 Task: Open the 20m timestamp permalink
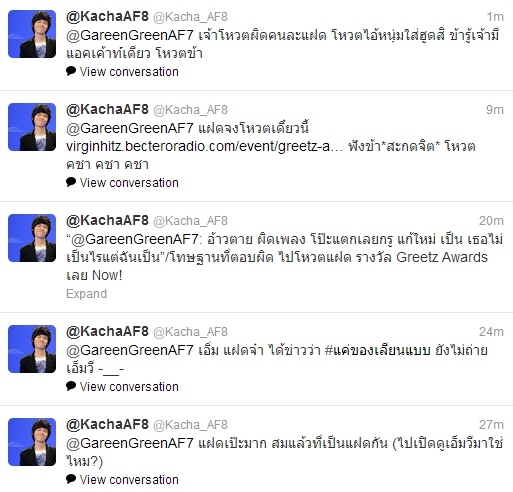(x=491, y=221)
